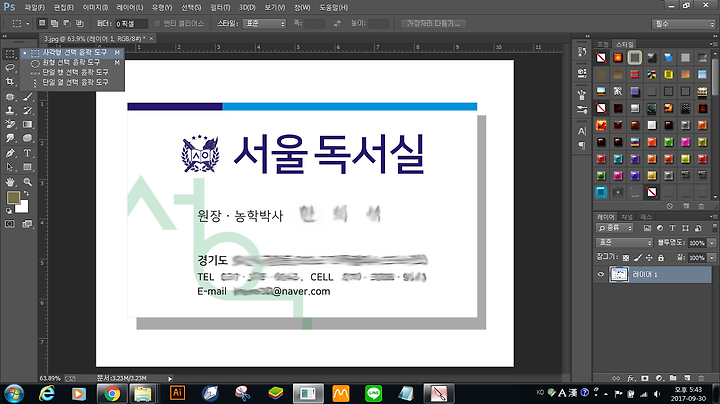Hide the 레이어 1 layer with eye icon
The height and width of the screenshot is (404, 720).
click(x=601, y=274)
